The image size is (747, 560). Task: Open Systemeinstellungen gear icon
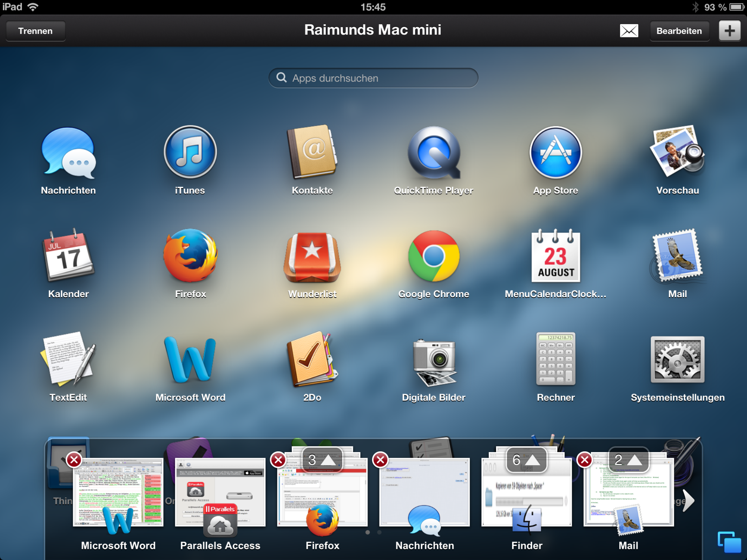677,360
